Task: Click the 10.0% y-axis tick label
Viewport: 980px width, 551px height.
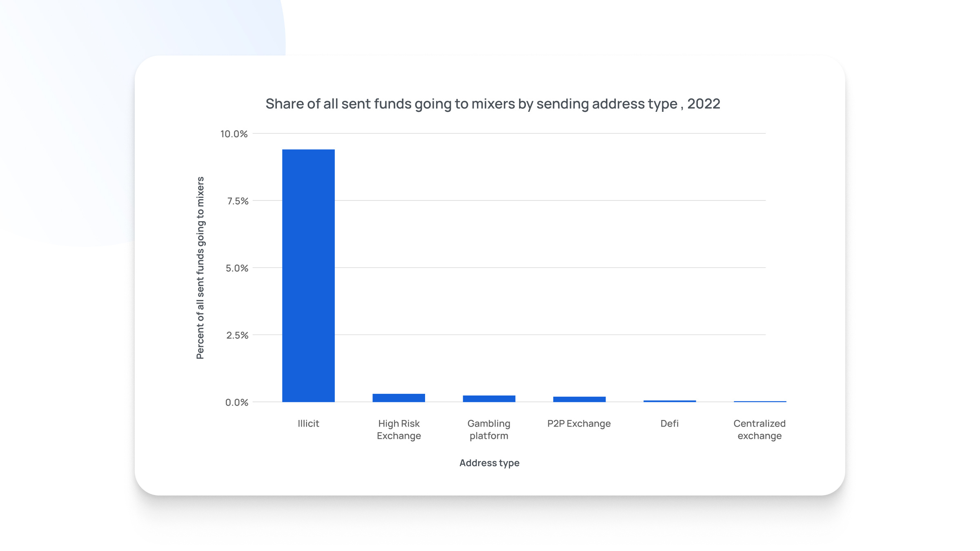Action: [234, 134]
